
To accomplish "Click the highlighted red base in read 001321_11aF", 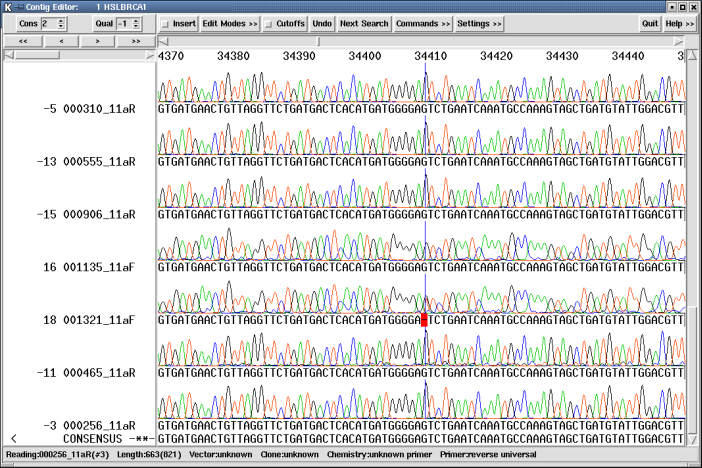I will pyautogui.click(x=424, y=320).
